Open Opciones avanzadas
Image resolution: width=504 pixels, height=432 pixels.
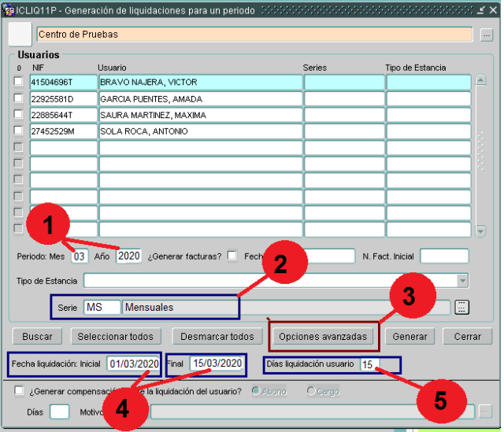tap(323, 336)
